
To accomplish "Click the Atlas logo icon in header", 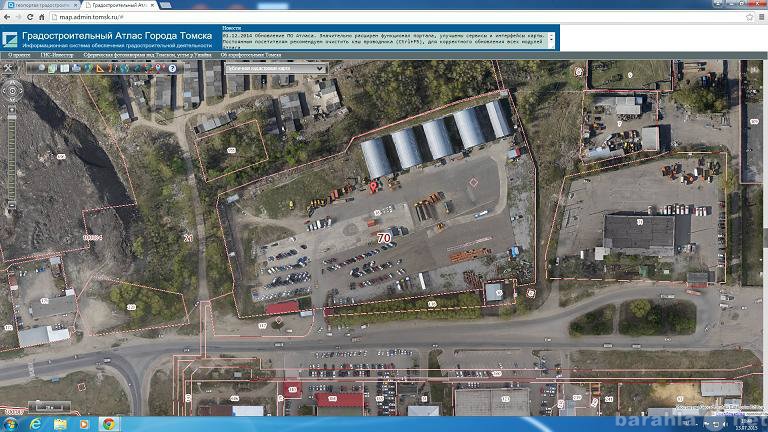I will 10,39.
